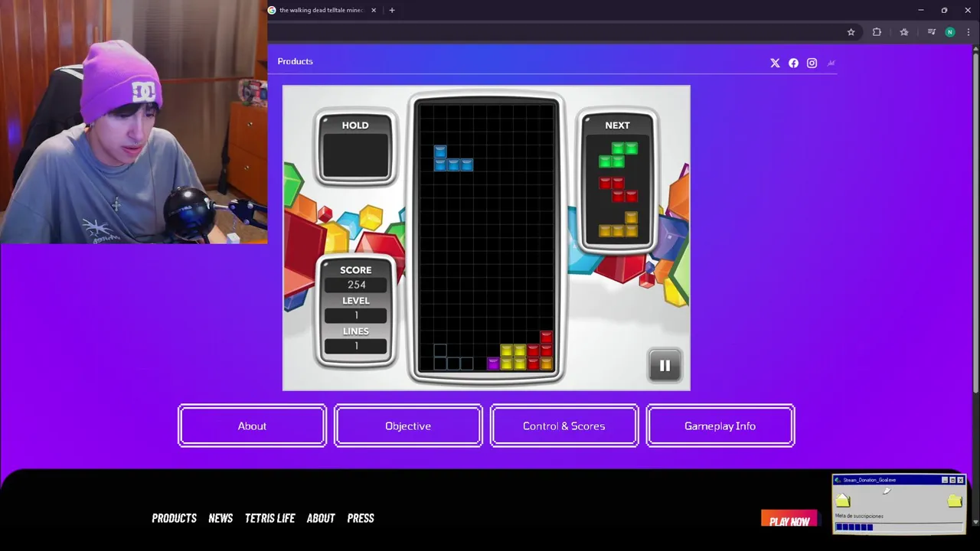Click the Google favicon on the tab
This screenshot has width=980, height=551.
272,10
